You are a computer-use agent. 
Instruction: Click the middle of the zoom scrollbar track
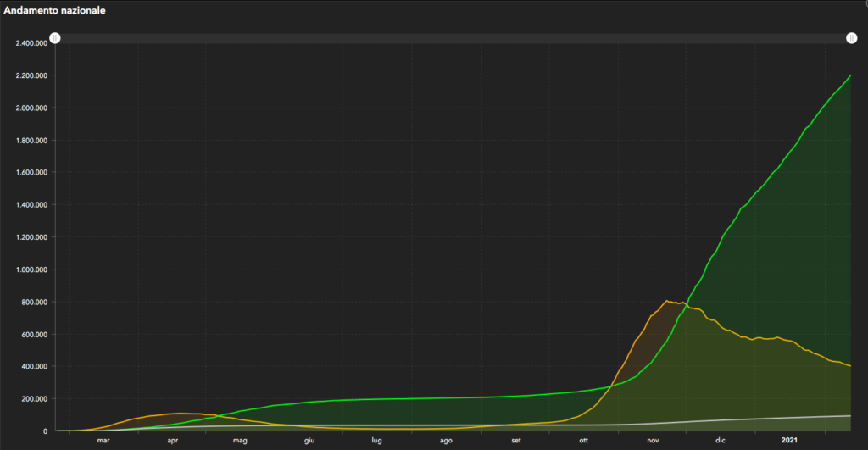pyautogui.click(x=453, y=38)
